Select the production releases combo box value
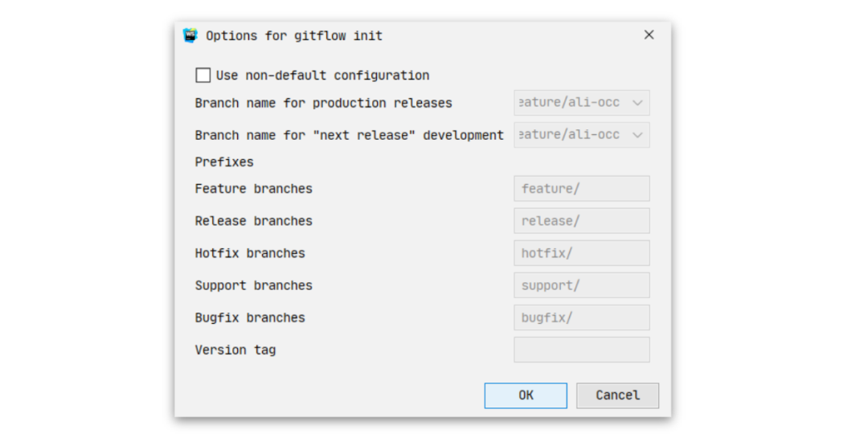 click(x=582, y=103)
